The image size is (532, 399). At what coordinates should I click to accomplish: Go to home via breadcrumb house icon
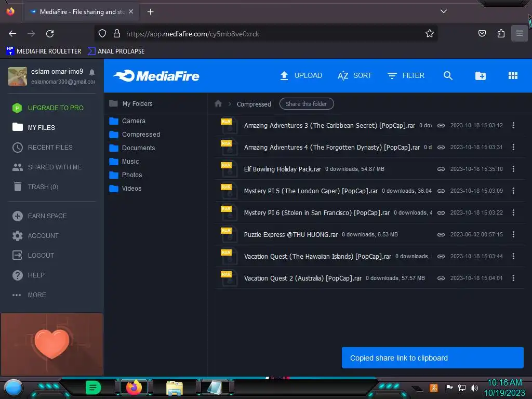[x=218, y=104]
